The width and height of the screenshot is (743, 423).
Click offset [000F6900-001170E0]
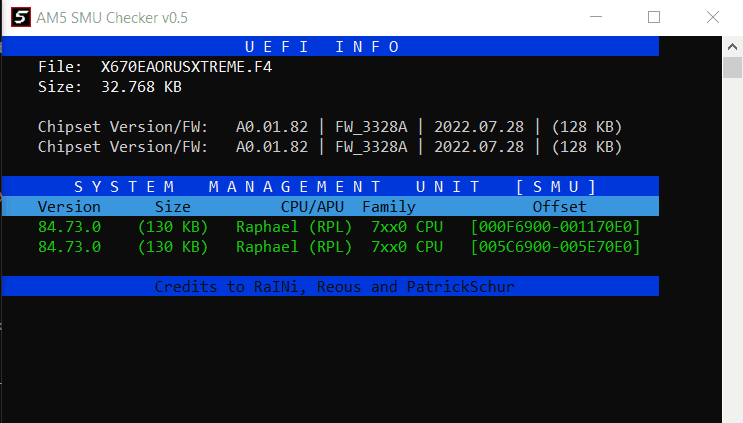click(555, 227)
